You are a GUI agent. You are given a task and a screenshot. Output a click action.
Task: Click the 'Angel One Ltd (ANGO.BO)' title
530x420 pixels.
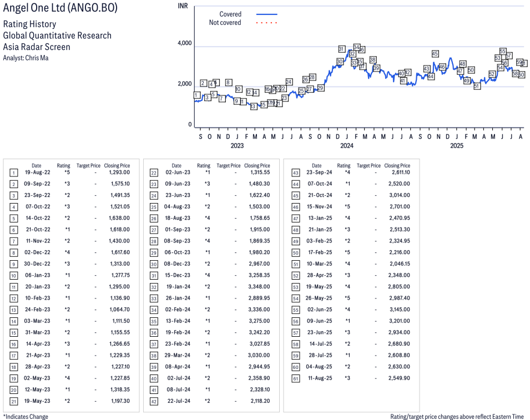click(60, 8)
